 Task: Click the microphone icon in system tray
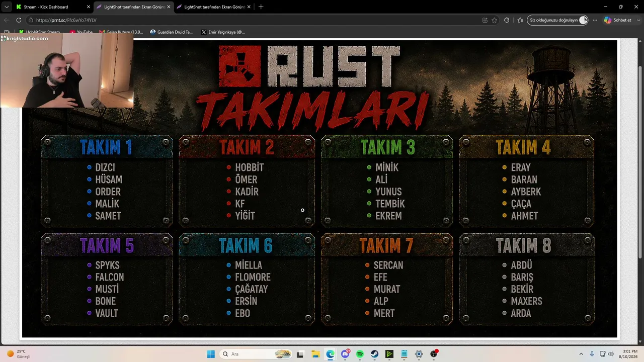pyautogui.click(x=592, y=354)
